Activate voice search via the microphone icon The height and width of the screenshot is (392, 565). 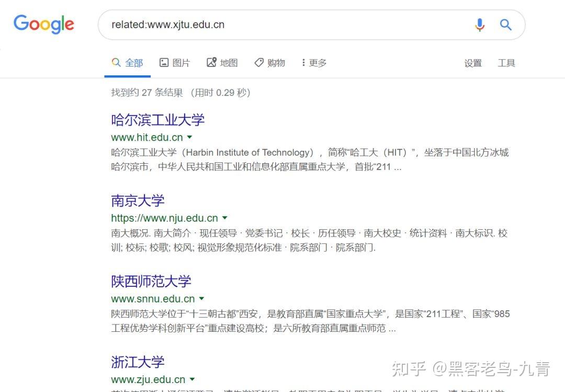point(479,25)
